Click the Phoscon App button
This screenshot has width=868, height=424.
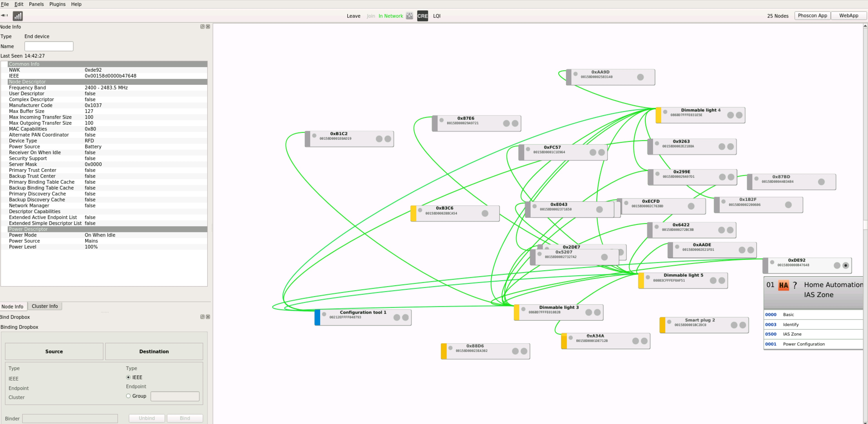[x=812, y=15]
